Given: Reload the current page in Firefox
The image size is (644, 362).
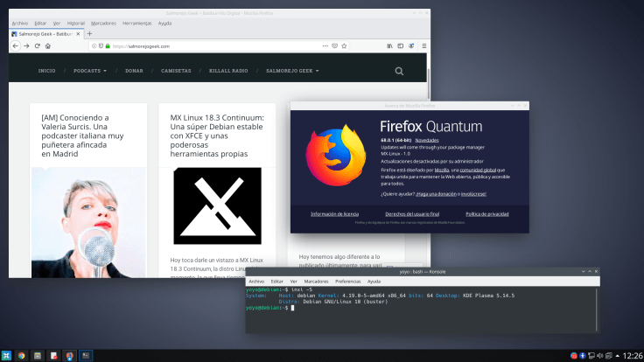Looking at the screenshot, I should click(x=37, y=45).
